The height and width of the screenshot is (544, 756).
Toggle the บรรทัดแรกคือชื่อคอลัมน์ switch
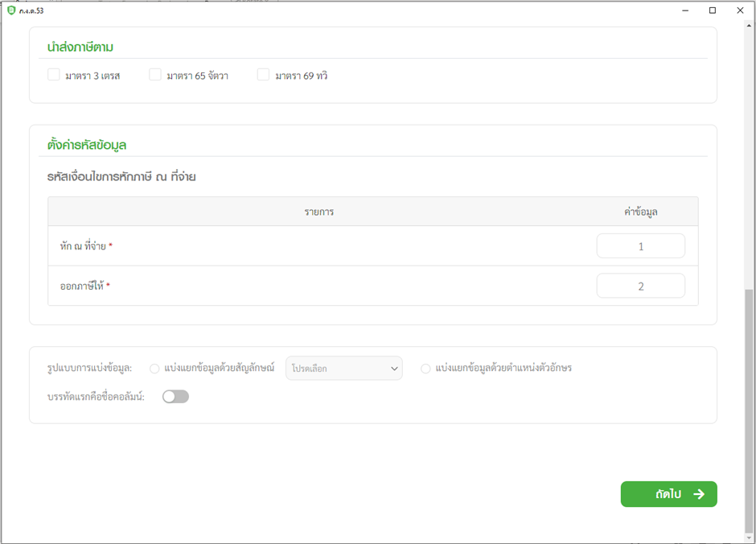(175, 397)
